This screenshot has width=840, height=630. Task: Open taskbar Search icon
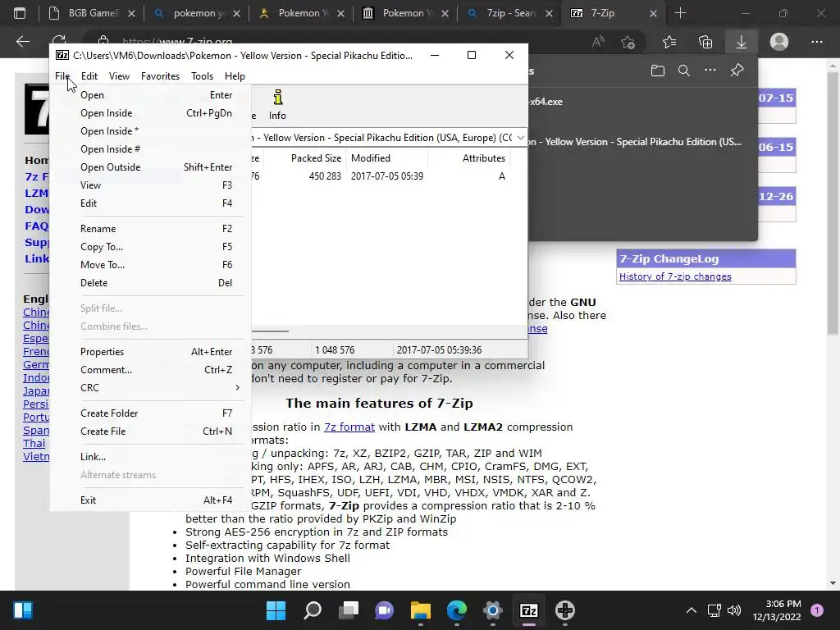click(313, 610)
